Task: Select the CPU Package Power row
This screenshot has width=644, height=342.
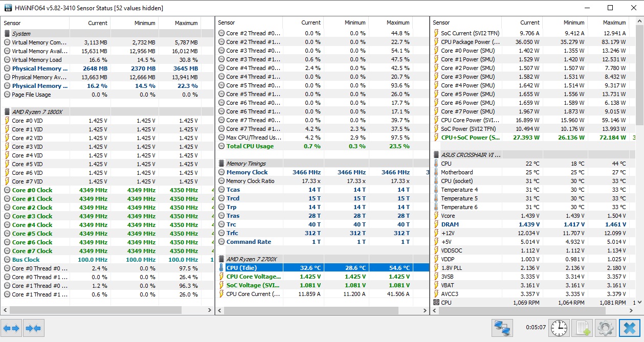Action: point(533,42)
